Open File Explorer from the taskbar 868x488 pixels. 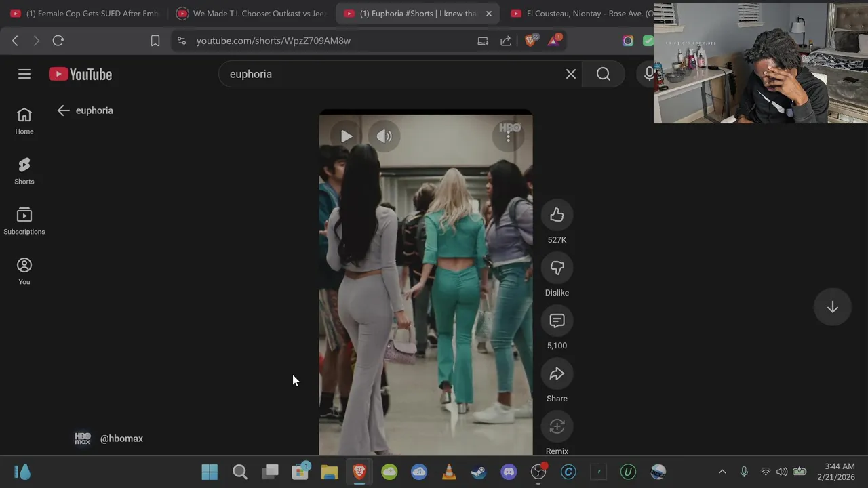[x=330, y=472]
